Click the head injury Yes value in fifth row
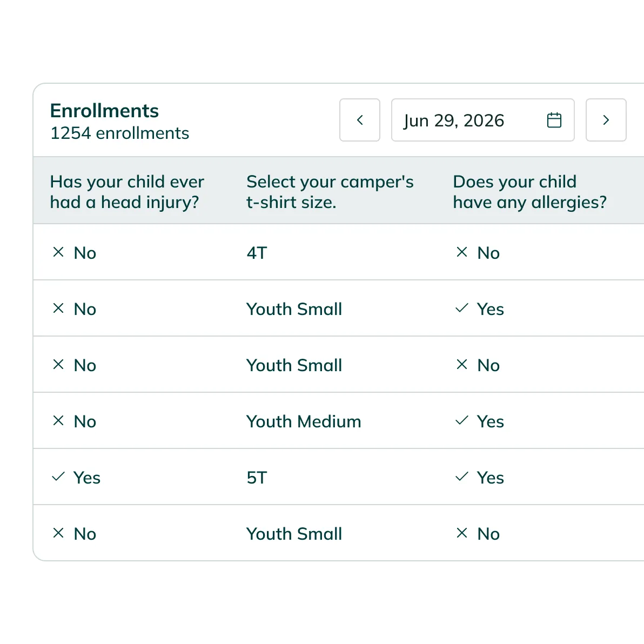This screenshot has width=644, height=644. coord(86,478)
